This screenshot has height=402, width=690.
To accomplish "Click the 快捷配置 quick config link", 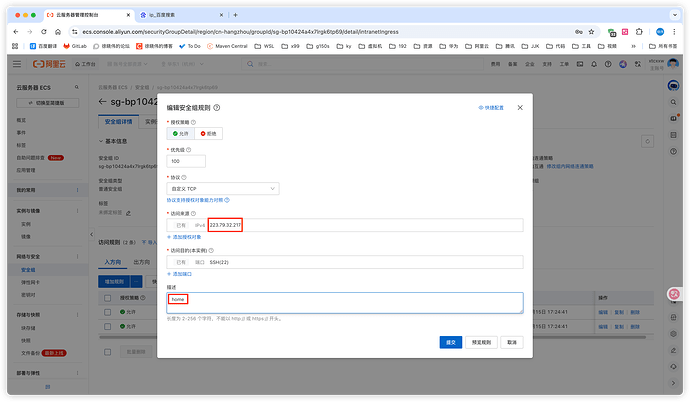I will (x=490, y=107).
